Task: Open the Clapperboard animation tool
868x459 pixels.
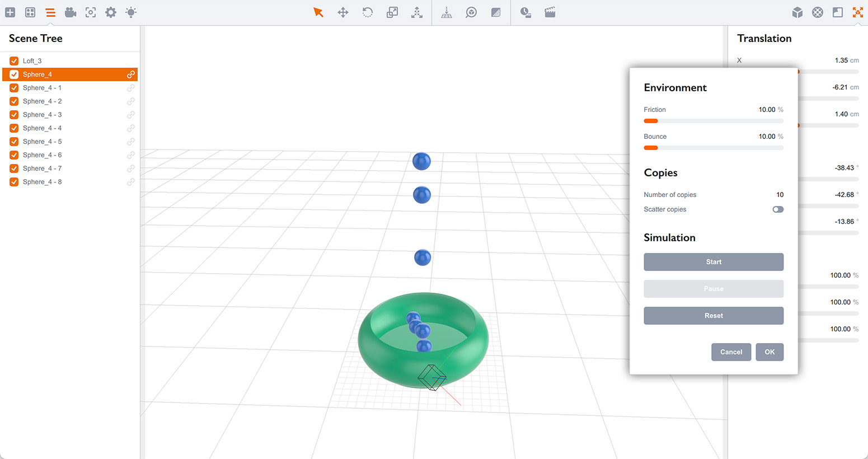Action: pos(550,12)
